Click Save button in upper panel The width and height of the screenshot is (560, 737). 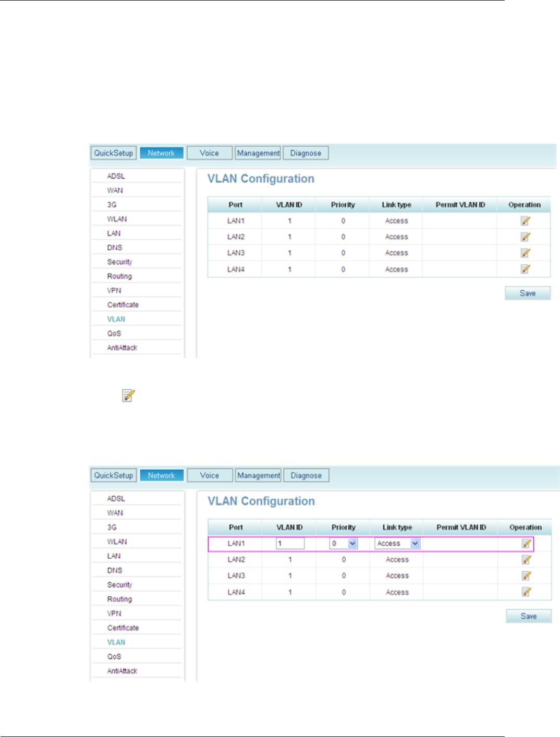pos(528,293)
